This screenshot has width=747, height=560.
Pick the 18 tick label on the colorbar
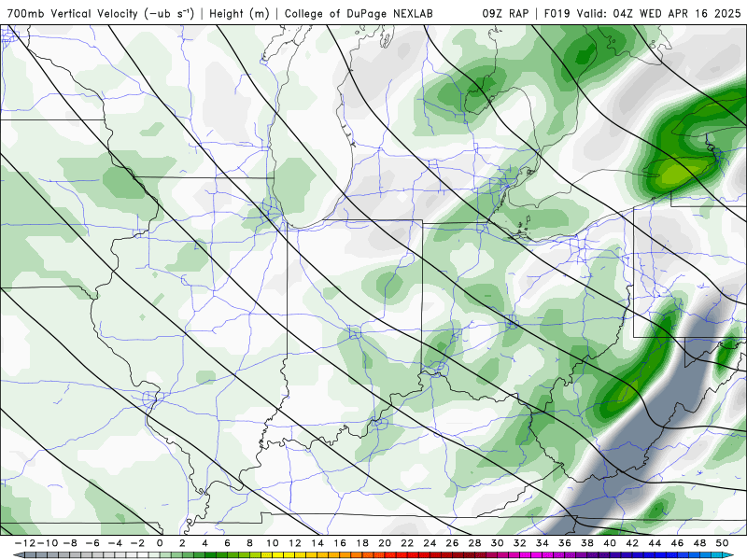coord(362,543)
